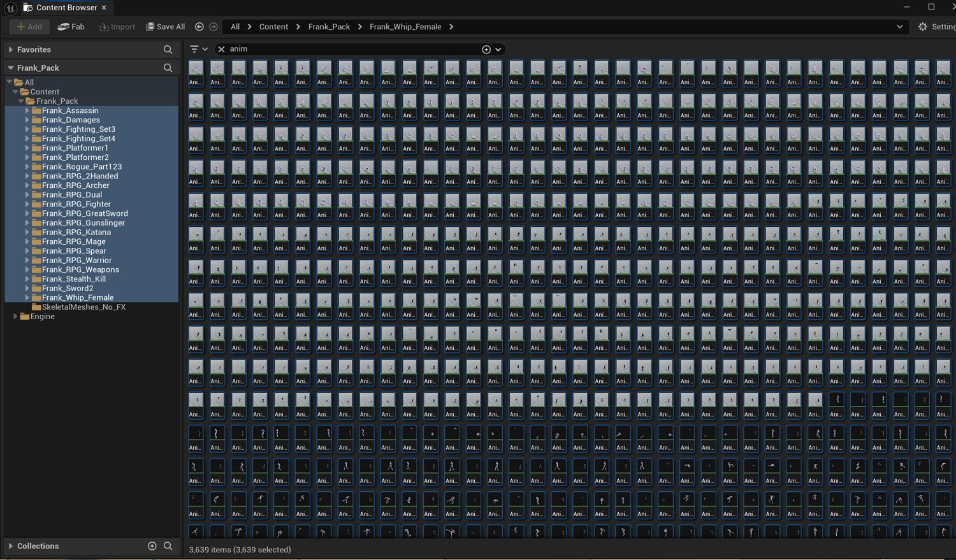This screenshot has width=956, height=560.
Task: Click the Frank_RPG_Mage folder icon
Action: (x=36, y=241)
